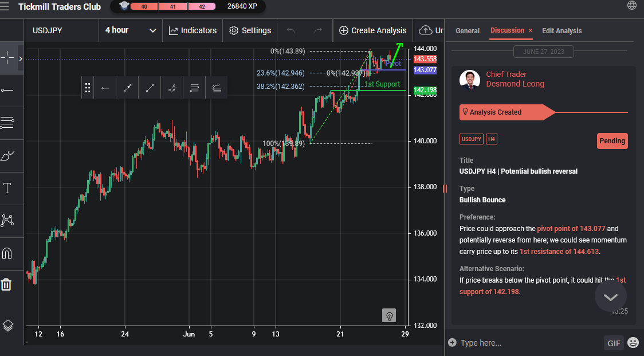Open chart Settings
The width and height of the screenshot is (644, 356).
point(250,30)
